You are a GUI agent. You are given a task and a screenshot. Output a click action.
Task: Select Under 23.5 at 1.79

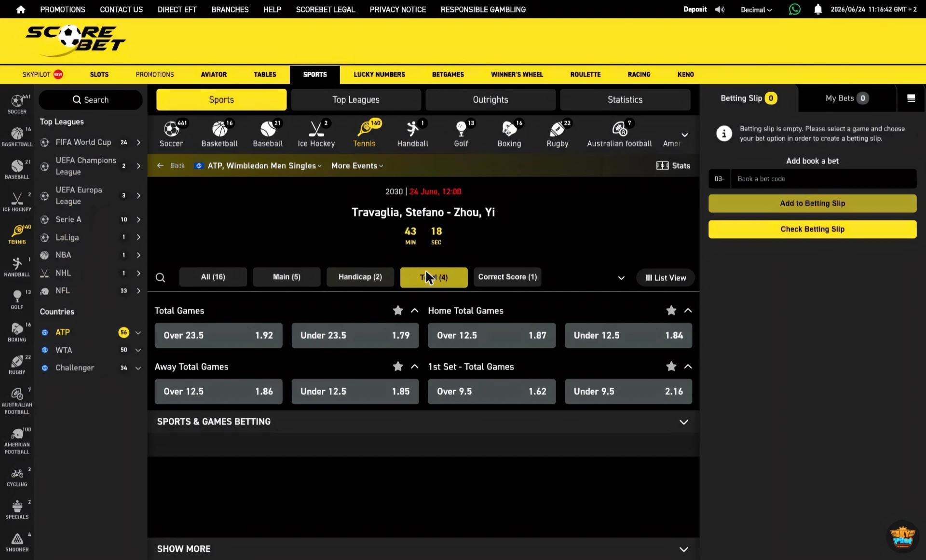355,335
